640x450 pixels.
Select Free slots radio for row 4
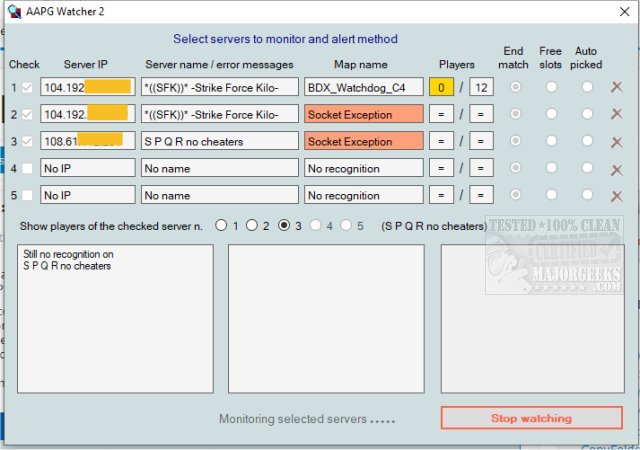(x=551, y=167)
